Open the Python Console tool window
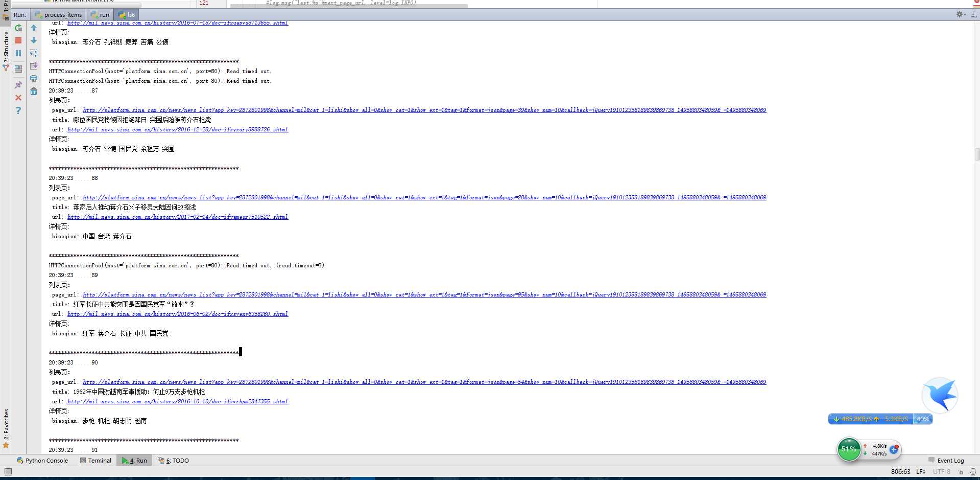Viewport: 980px width, 480px height. pyautogui.click(x=42, y=461)
